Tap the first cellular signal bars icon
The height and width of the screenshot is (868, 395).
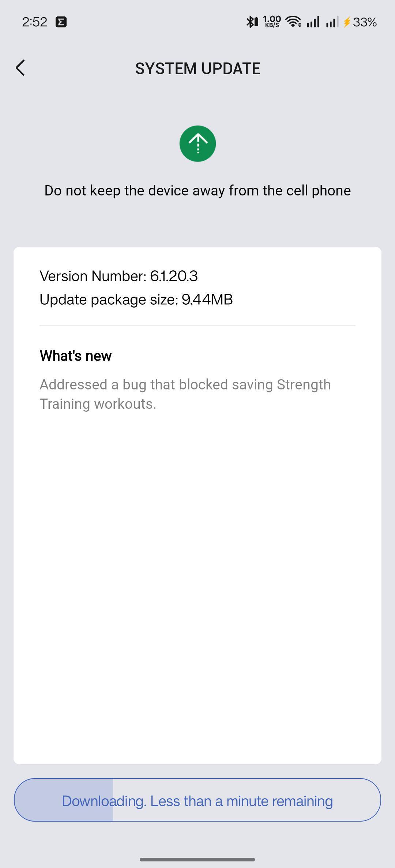click(x=313, y=22)
